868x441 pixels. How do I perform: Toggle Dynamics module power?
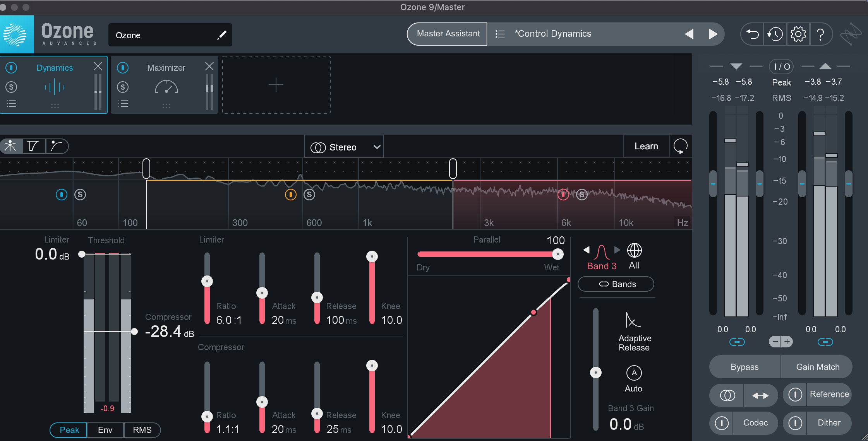click(11, 68)
